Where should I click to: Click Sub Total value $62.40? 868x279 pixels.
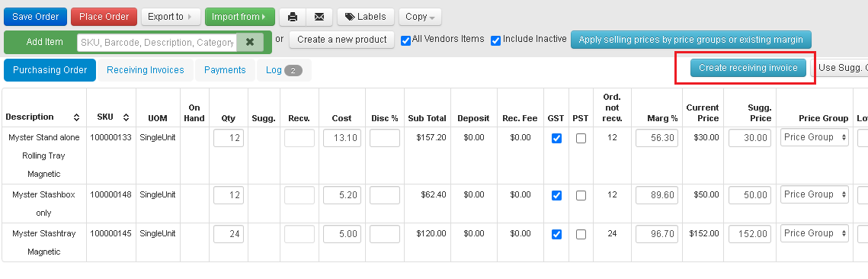pos(434,195)
